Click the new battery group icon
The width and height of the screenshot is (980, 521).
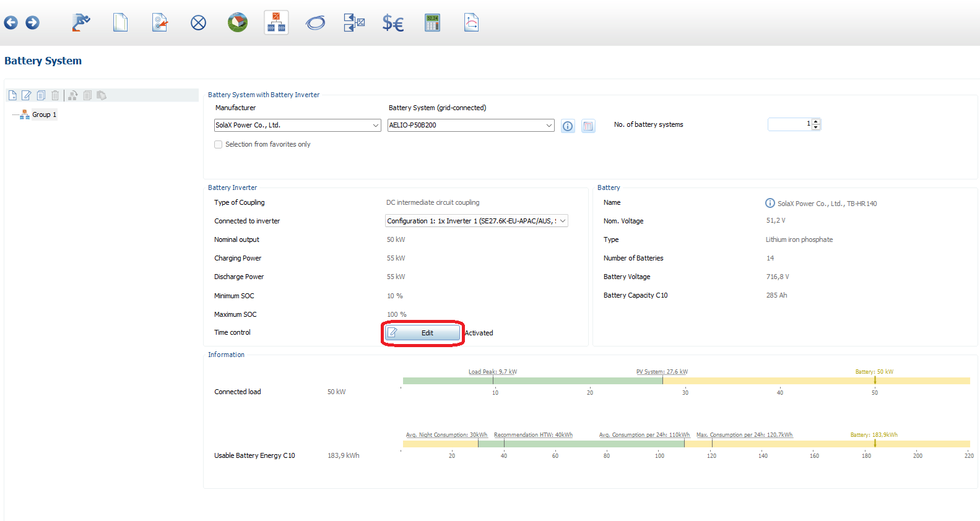pos(12,95)
